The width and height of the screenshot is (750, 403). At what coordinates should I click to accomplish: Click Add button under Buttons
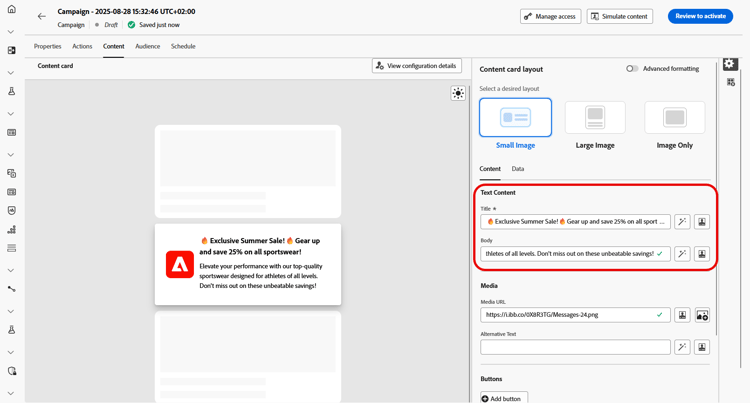[x=504, y=398]
